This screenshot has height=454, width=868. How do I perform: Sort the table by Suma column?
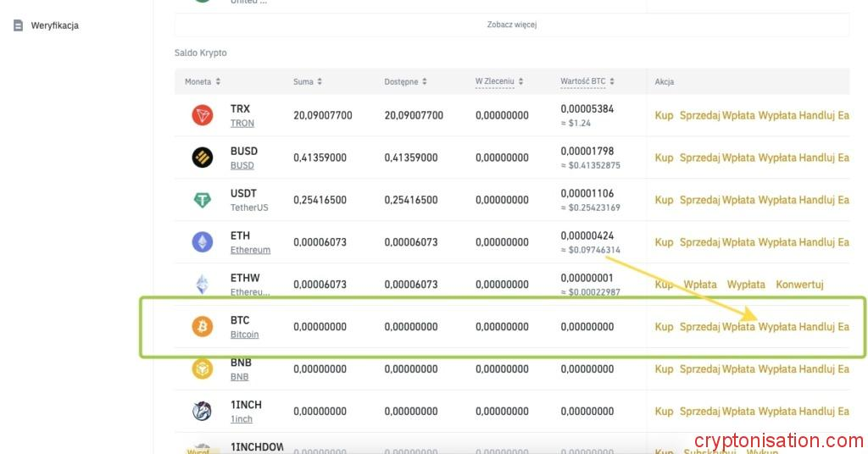click(307, 81)
